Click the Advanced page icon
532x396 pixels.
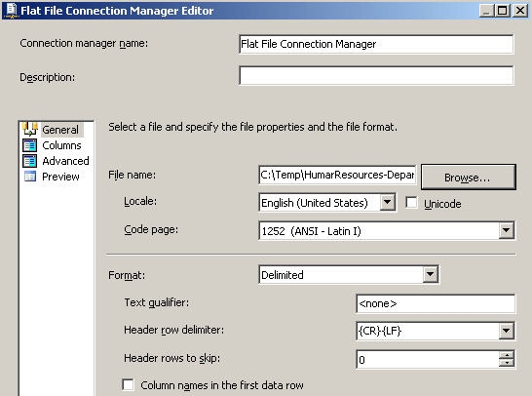pyautogui.click(x=30, y=161)
